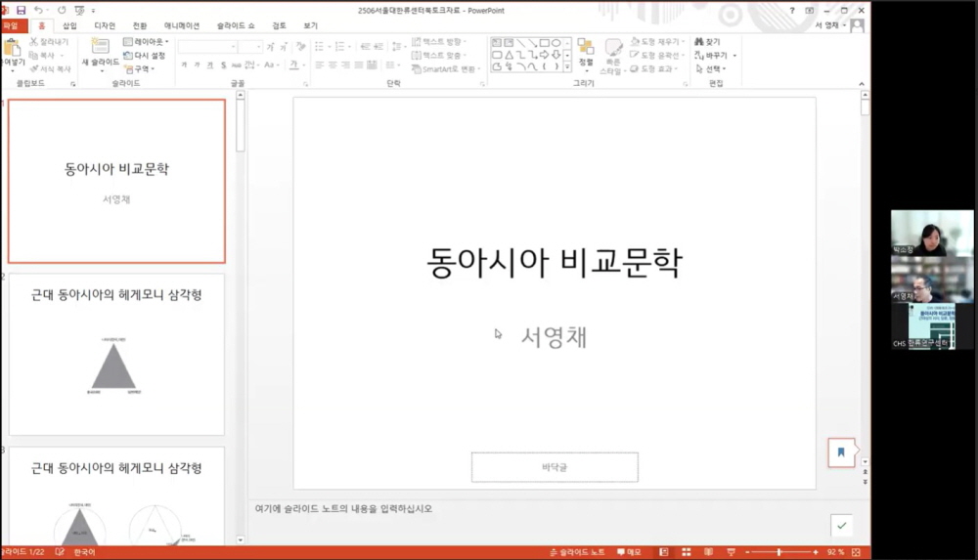Click Reset slide (다시 설정) icon

tap(128, 55)
